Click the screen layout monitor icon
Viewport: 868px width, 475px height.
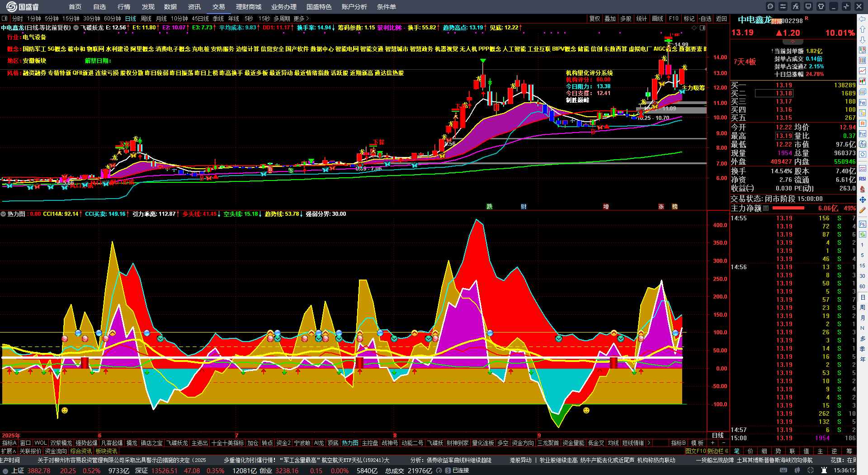pos(808,6)
